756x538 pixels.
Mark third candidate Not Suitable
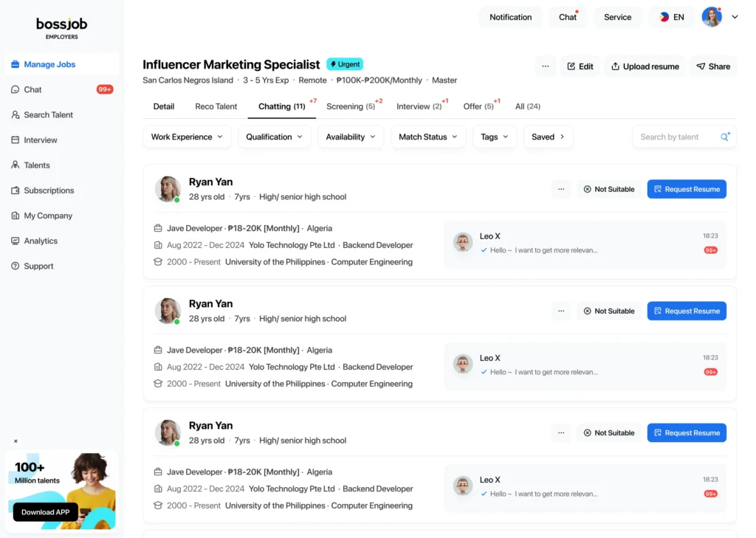point(609,433)
